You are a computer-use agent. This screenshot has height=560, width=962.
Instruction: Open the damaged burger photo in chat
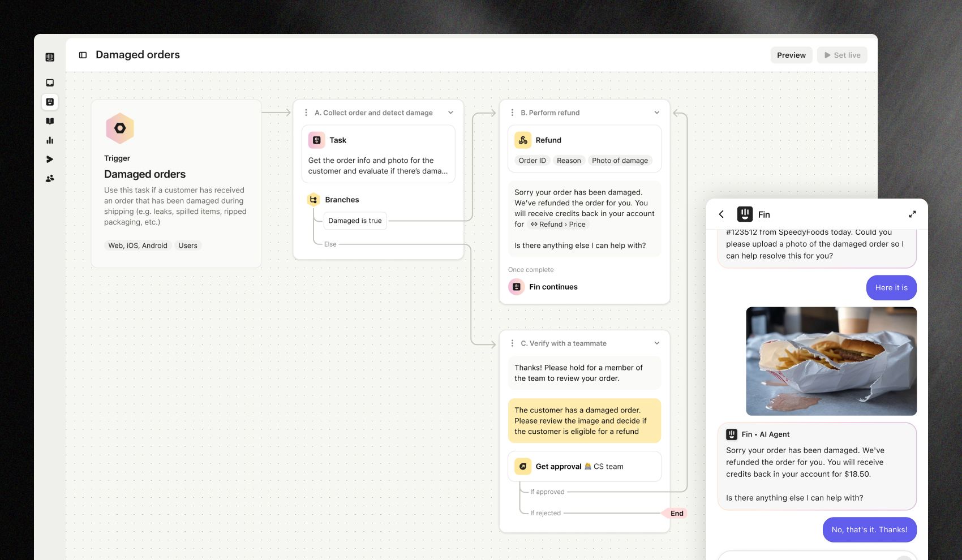click(831, 361)
